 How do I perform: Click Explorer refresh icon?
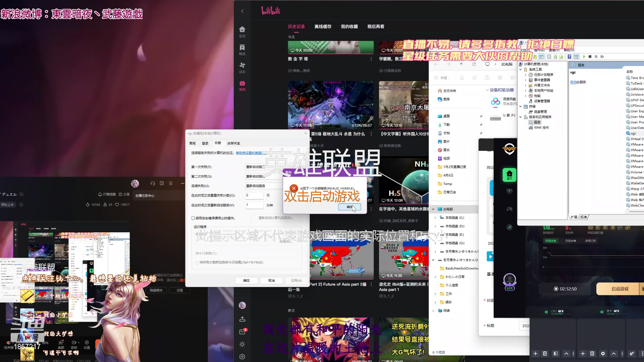(x=474, y=64)
